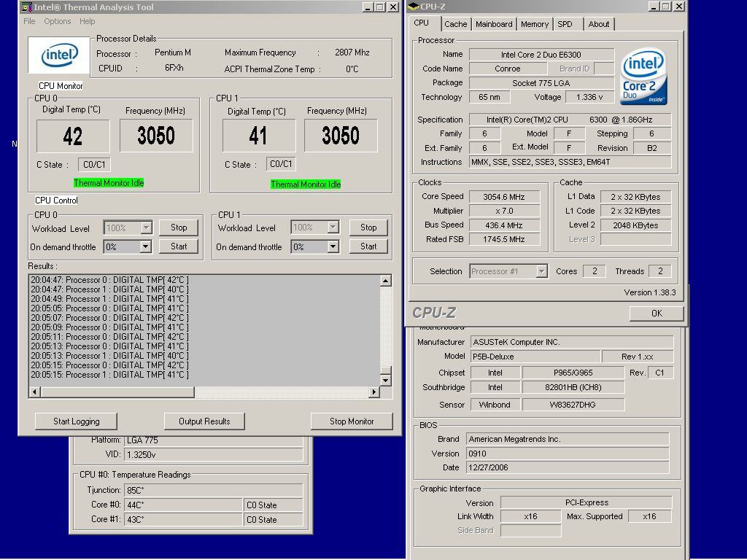
Task: Click the Code Name Conroe field
Action: coord(508,69)
